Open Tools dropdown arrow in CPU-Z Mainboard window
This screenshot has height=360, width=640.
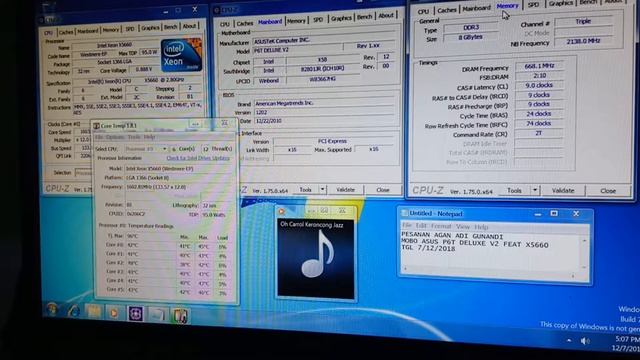tap(322, 189)
